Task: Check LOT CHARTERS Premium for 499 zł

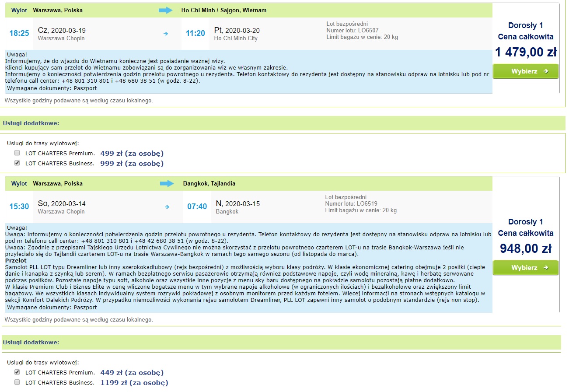Action: [x=17, y=153]
